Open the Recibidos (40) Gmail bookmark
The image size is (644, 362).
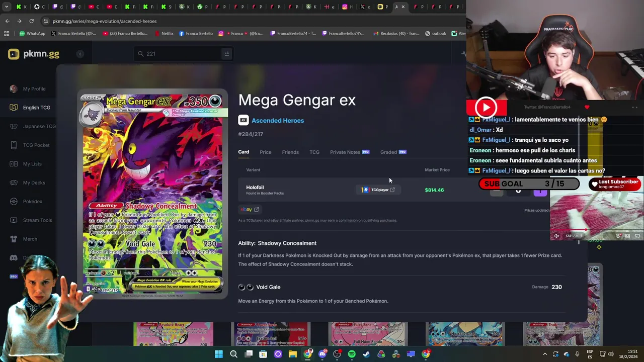(396, 34)
